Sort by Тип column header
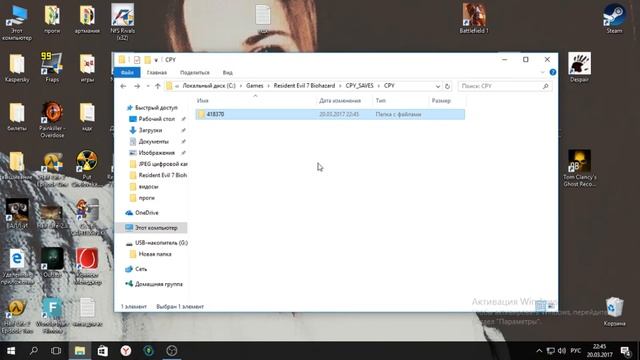This screenshot has width=640, height=360. pos(400,100)
